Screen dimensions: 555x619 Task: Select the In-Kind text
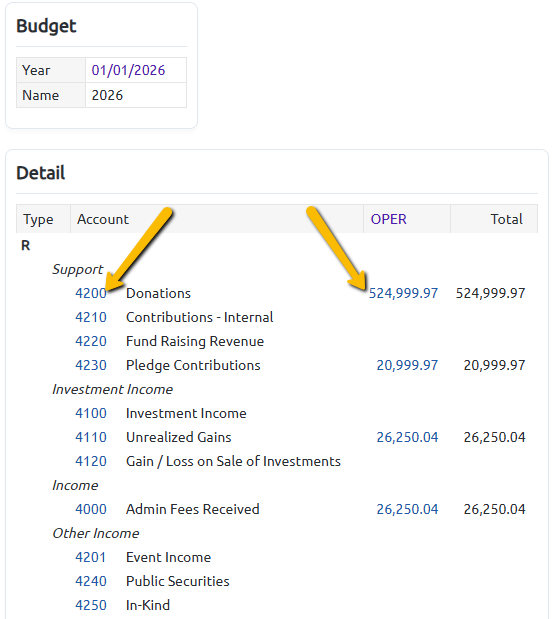148,605
